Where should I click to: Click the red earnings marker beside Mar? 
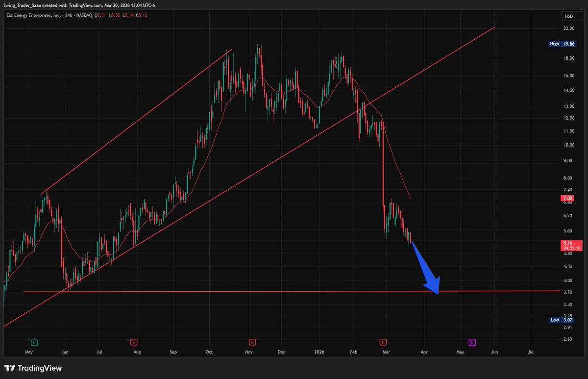coord(384,341)
